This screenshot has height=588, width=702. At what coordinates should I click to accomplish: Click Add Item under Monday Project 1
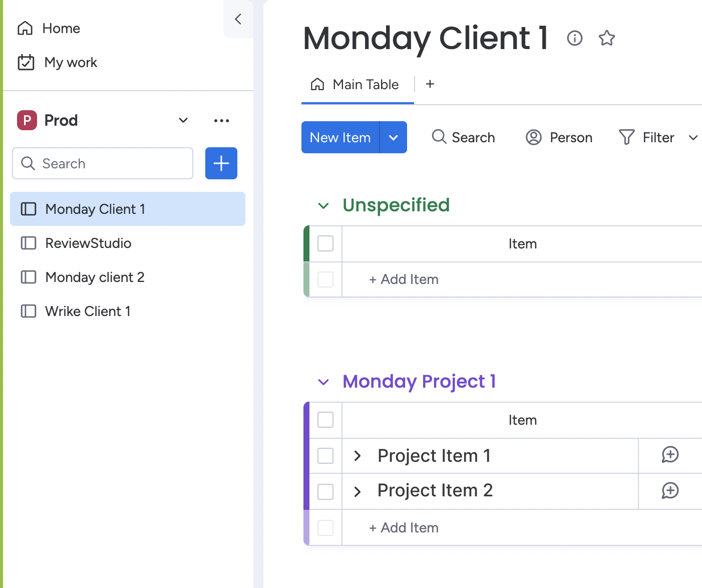pos(404,528)
